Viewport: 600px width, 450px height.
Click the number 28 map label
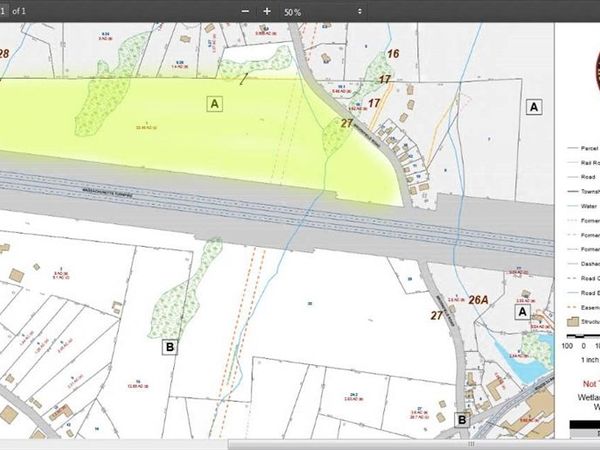pos(3,54)
